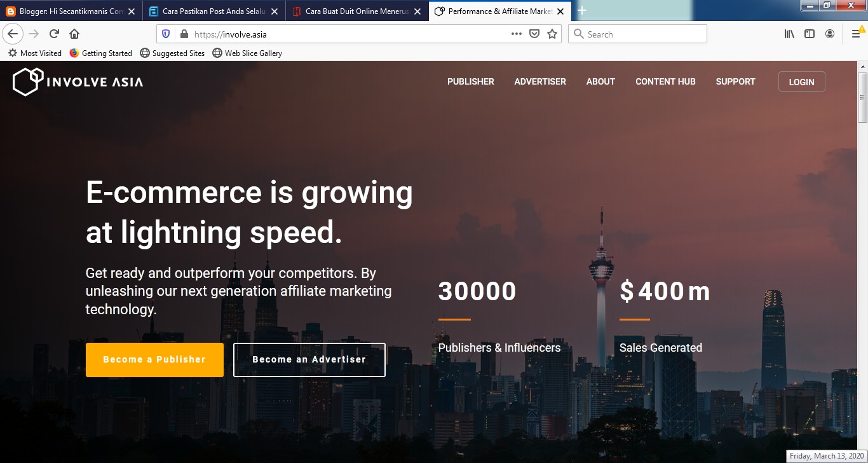Click the Publishers & Influencers label
868x463 pixels.
click(x=499, y=348)
